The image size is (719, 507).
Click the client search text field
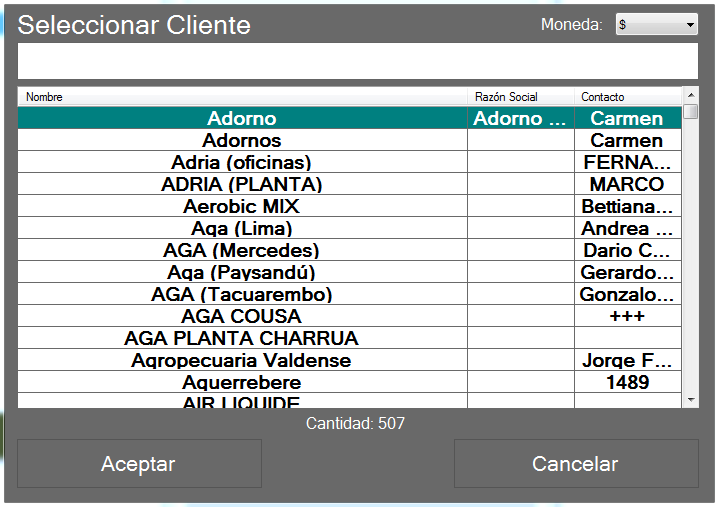tap(357, 61)
